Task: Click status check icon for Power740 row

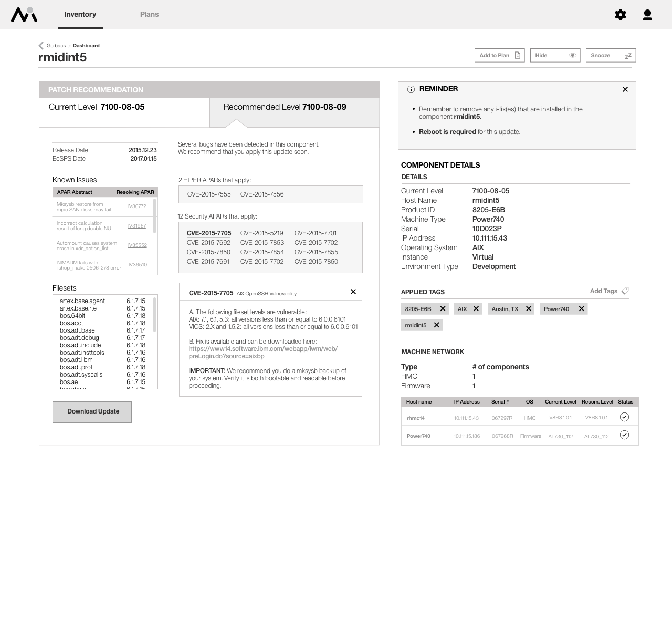Action: [624, 435]
